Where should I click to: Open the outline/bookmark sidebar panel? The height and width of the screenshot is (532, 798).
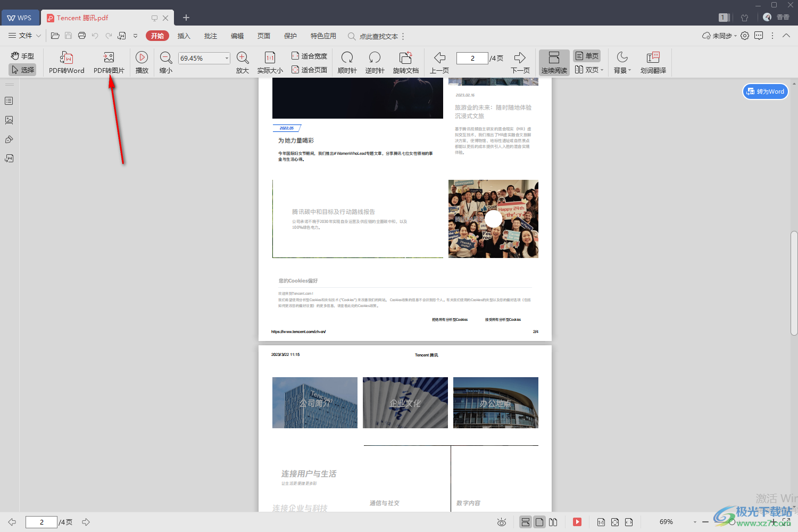(x=9, y=101)
